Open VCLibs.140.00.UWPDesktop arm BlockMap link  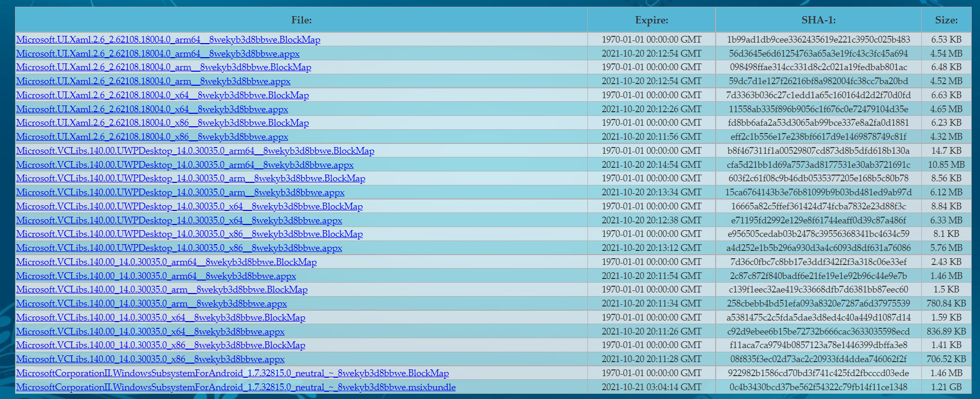(x=191, y=178)
